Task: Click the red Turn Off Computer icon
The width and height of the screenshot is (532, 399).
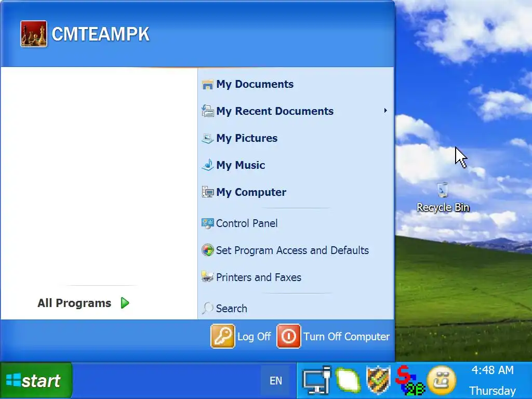Action: click(289, 336)
